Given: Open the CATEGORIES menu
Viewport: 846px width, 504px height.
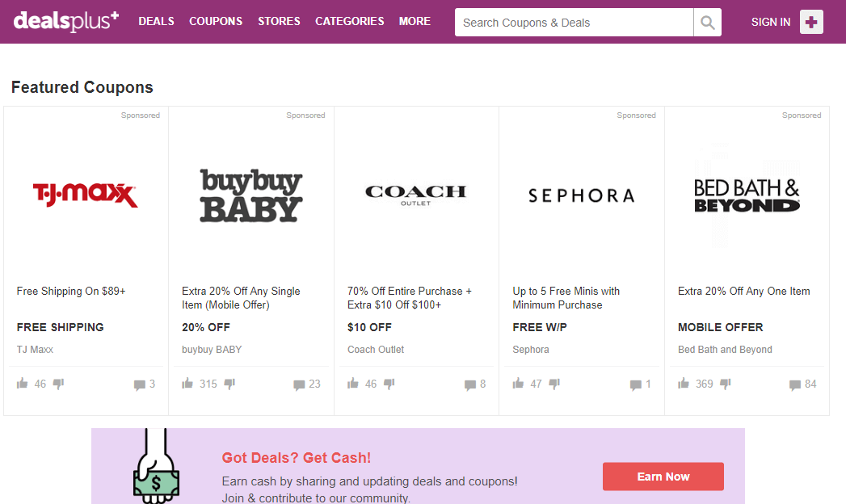Looking at the screenshot, I should coord(349,22).
